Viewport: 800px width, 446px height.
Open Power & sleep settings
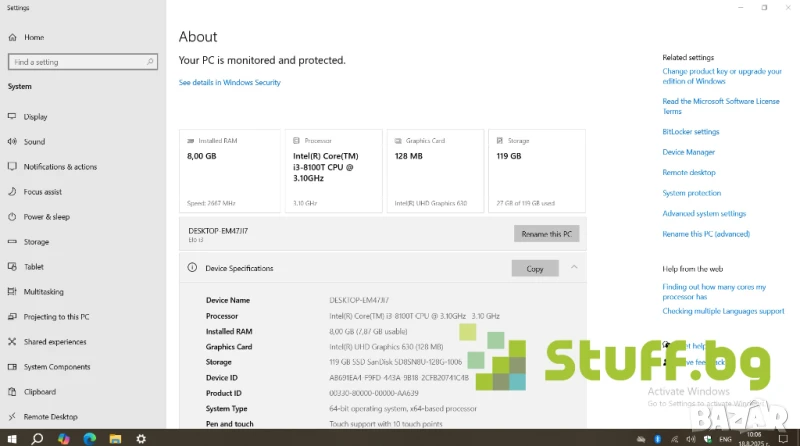point(46,217)
